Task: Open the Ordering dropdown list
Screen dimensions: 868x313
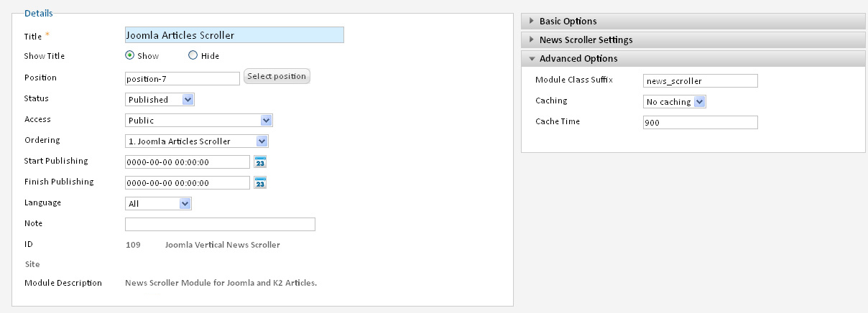Action: click(197, 141)
